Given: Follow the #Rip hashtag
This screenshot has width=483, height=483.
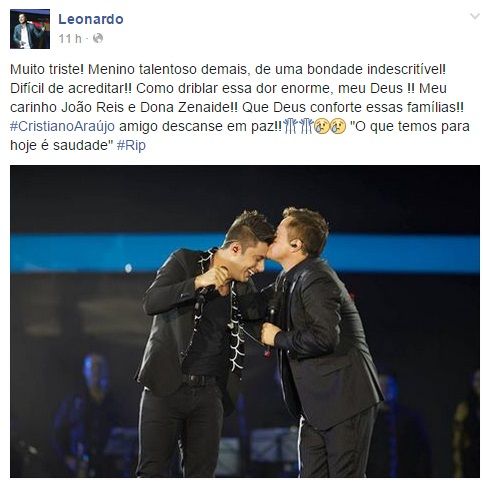Looking at the screenshot, I should pos(131,145).
